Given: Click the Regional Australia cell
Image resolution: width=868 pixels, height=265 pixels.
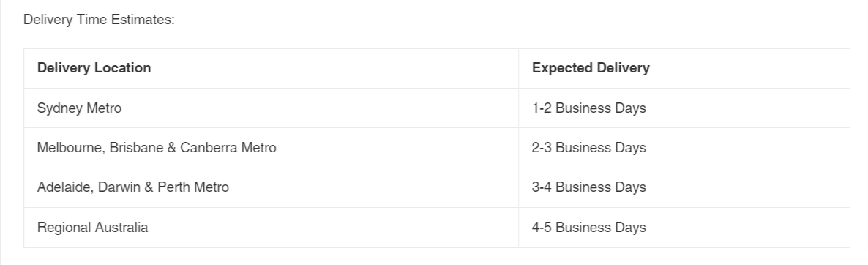Looking at the screenshot, I should [271, 228].
